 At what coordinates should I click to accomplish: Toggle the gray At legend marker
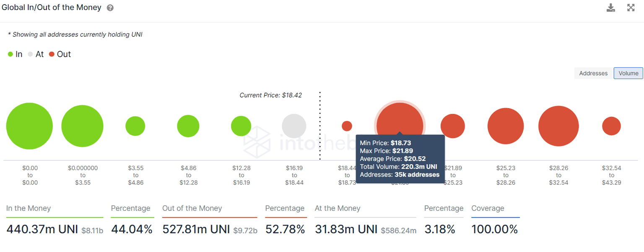click(x=31, y=54)
